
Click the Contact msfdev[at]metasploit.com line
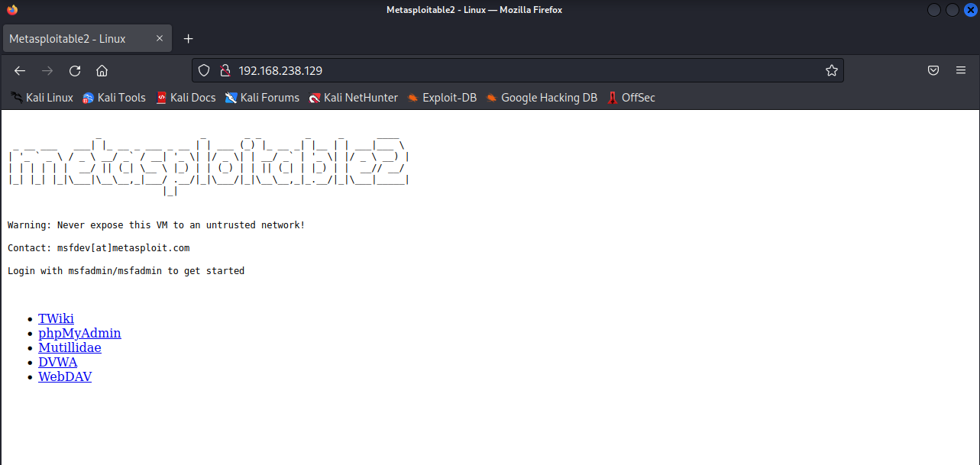click(x=99, y=248)
